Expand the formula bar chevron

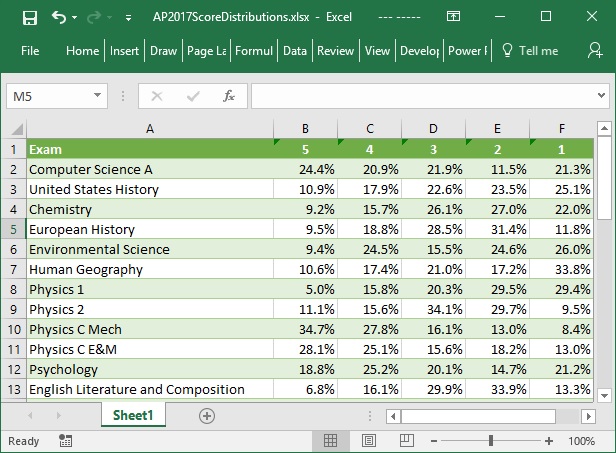click(x=601, y=96)
